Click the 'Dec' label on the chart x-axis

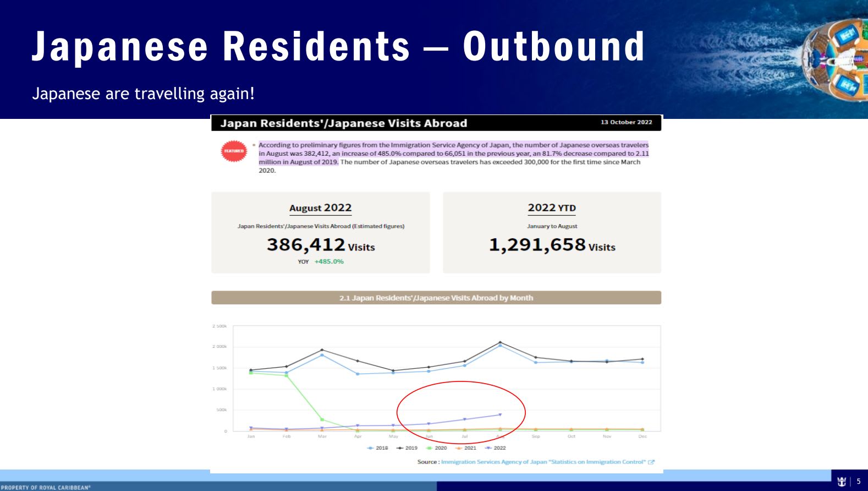[642, 437]
